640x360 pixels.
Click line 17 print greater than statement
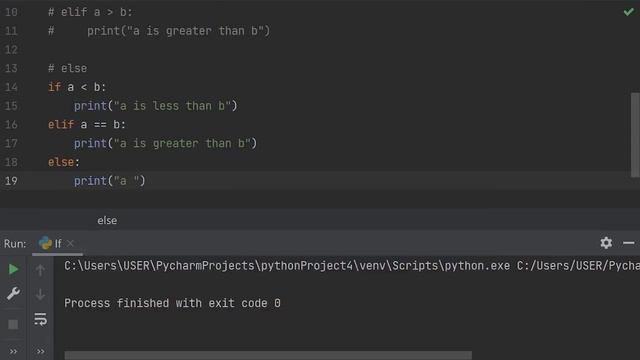tap(165, 143)
